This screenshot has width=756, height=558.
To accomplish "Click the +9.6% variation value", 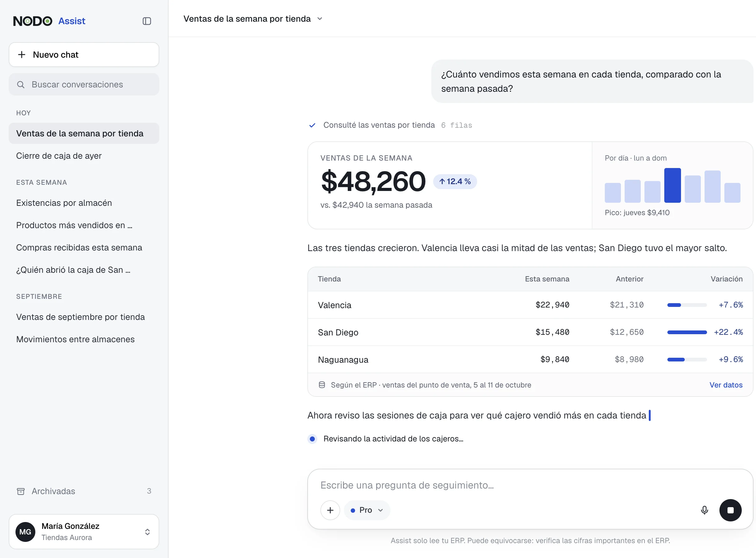I will pyautogui.click(x=731, y=359).
